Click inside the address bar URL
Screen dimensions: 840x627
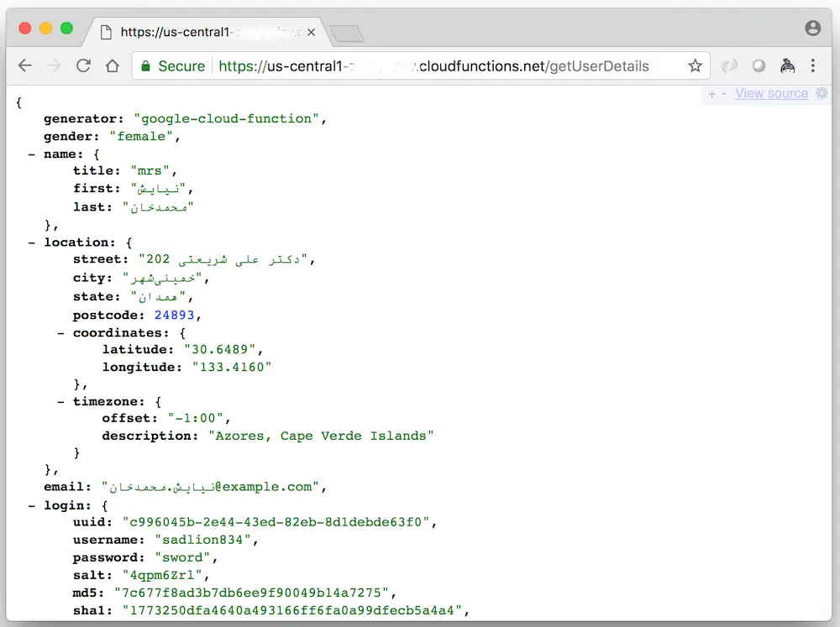pyautogui.click(x=420, y=65)
